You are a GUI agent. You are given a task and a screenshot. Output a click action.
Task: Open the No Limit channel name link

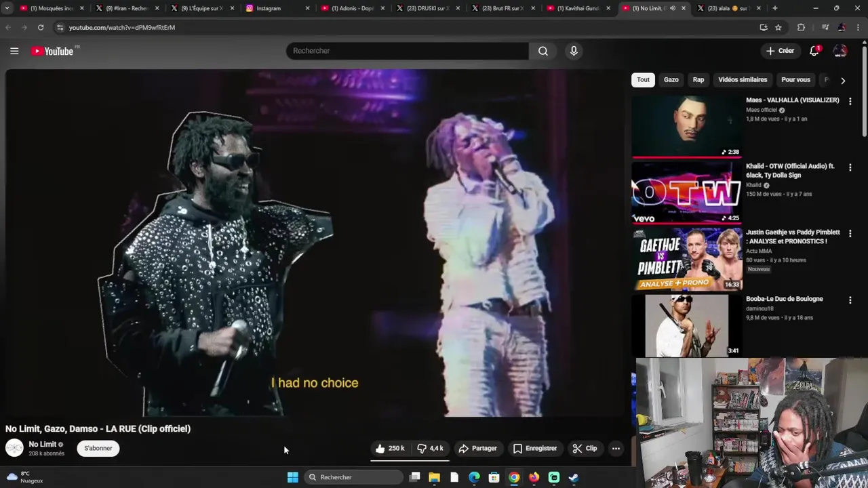pyautogui.click(x=42, y=445)
